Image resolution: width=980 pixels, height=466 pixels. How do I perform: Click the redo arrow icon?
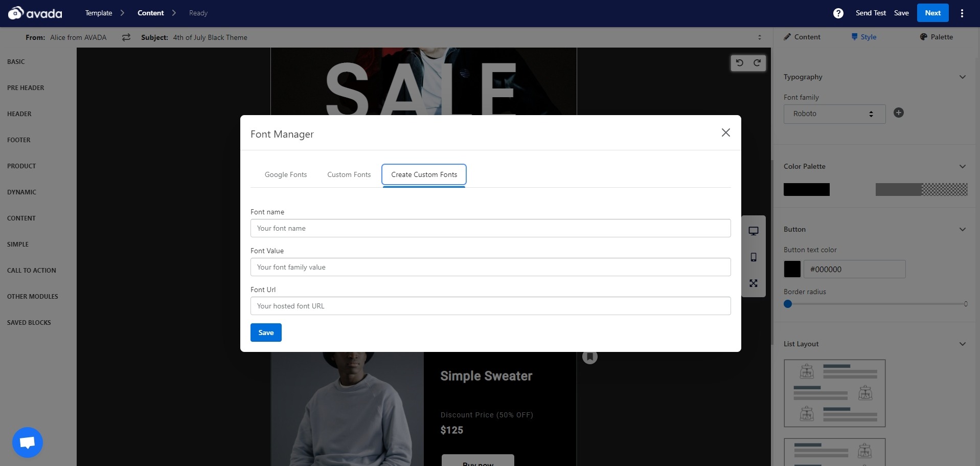click(757, 63)
